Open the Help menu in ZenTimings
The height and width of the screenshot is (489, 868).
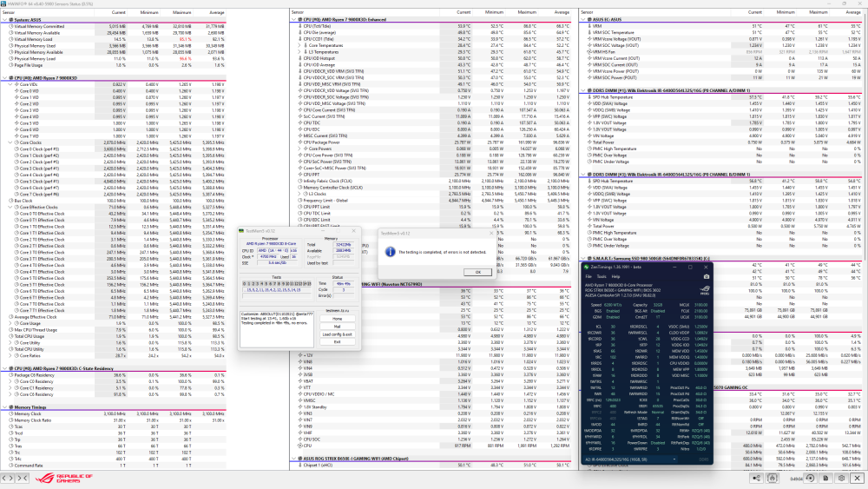point(615,276)
